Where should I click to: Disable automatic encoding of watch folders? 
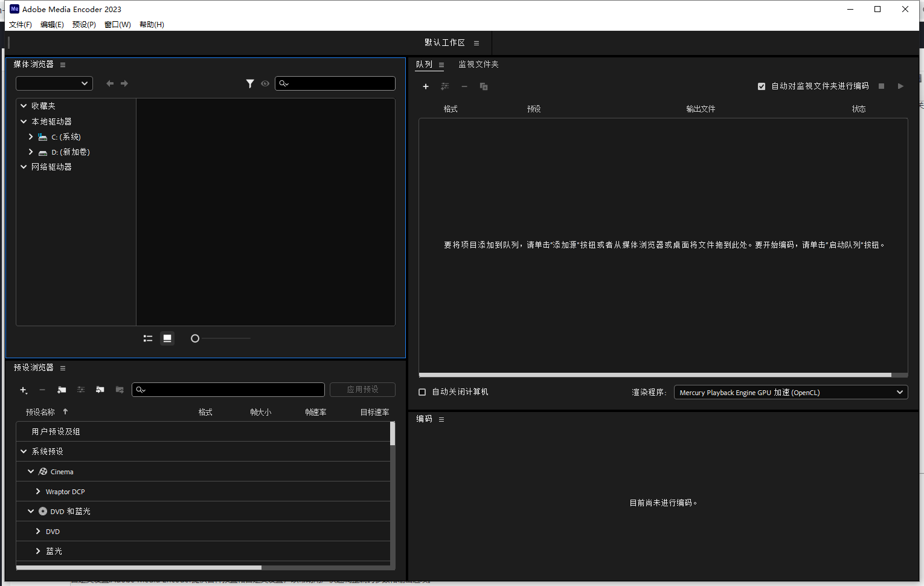[762, 86]
